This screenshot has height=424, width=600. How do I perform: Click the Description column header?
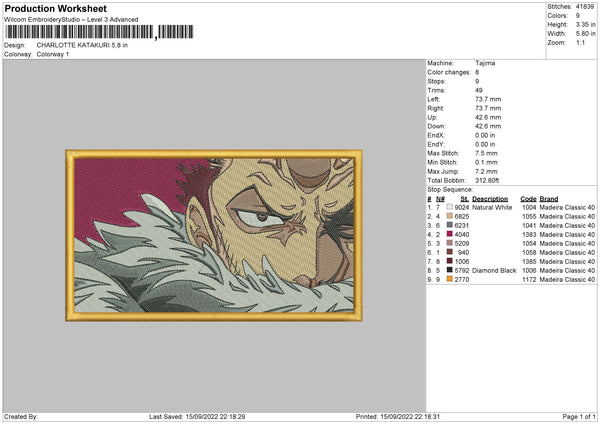point(490,199)
